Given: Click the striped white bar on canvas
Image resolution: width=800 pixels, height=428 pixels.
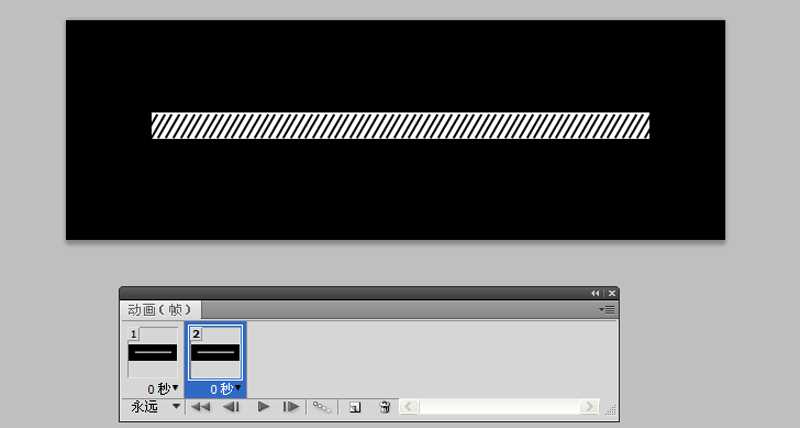Looking at the screenshot, I should pyautogui.click(x=400, y=125).
